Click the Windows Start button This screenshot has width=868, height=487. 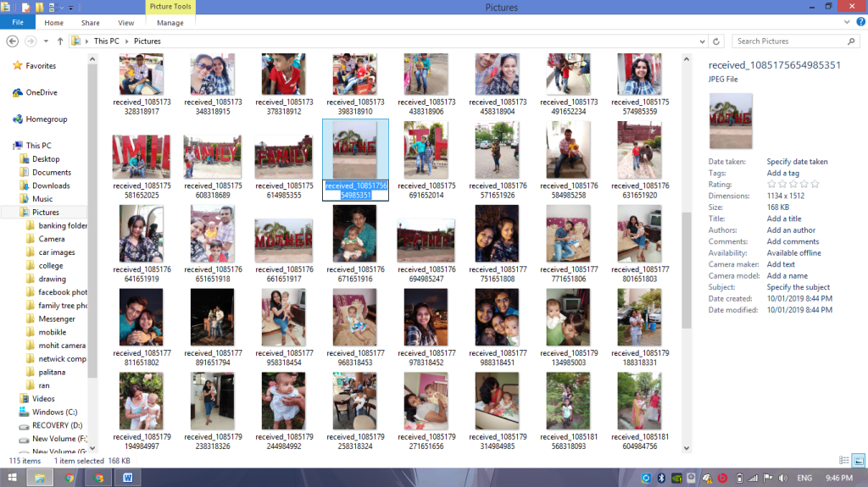point(12,478)
